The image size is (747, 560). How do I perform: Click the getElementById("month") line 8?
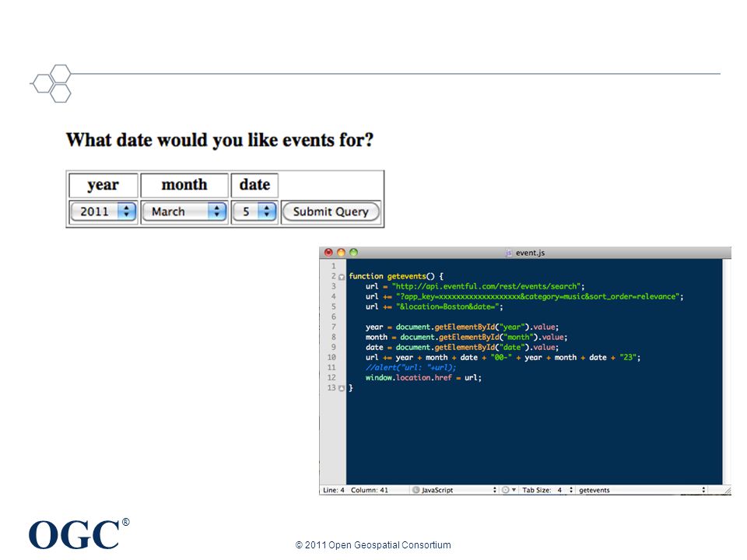tap(466, 337)
